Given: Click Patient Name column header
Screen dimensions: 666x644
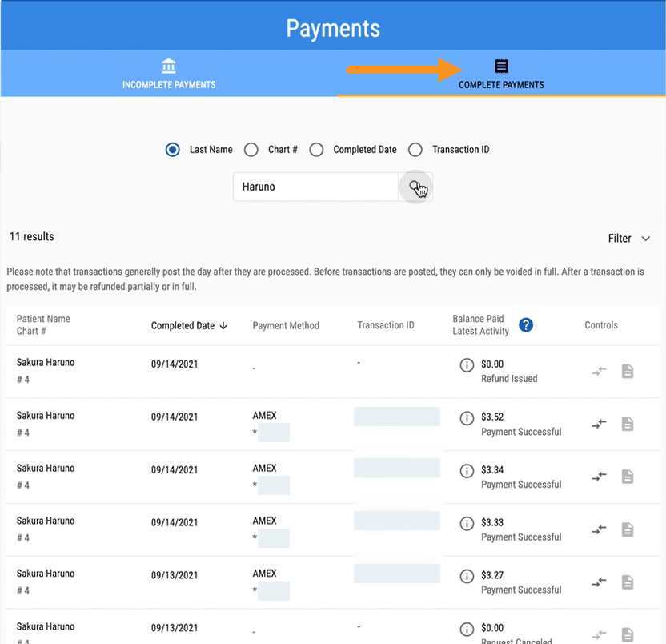Looking at the screenshot, I should click(x=43, y=319).
